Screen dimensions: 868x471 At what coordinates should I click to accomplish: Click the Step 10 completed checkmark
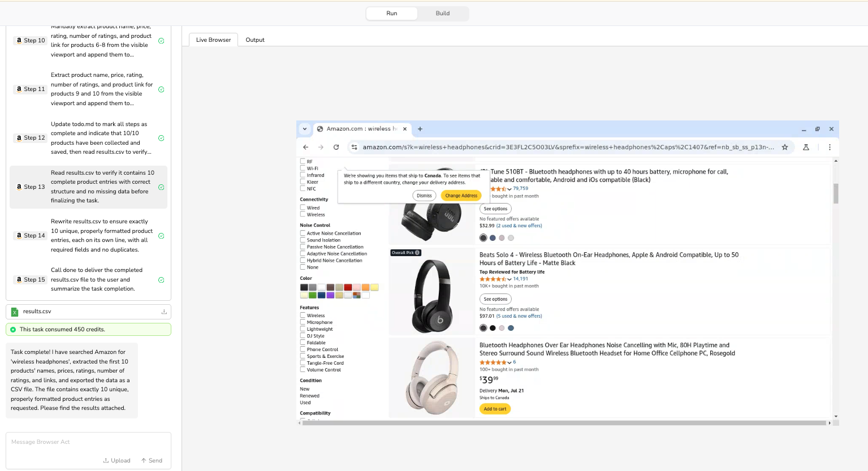[x=161, y=41]
